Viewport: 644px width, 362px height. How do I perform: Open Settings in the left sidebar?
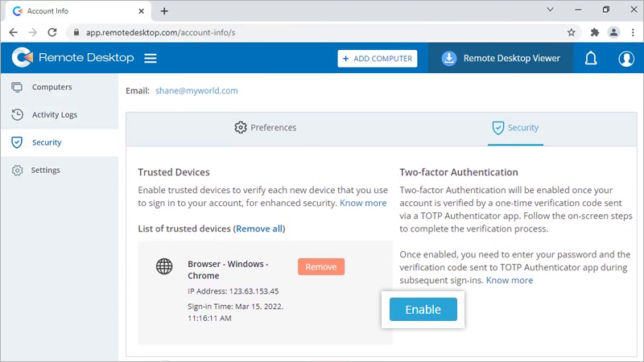[45, 171]
